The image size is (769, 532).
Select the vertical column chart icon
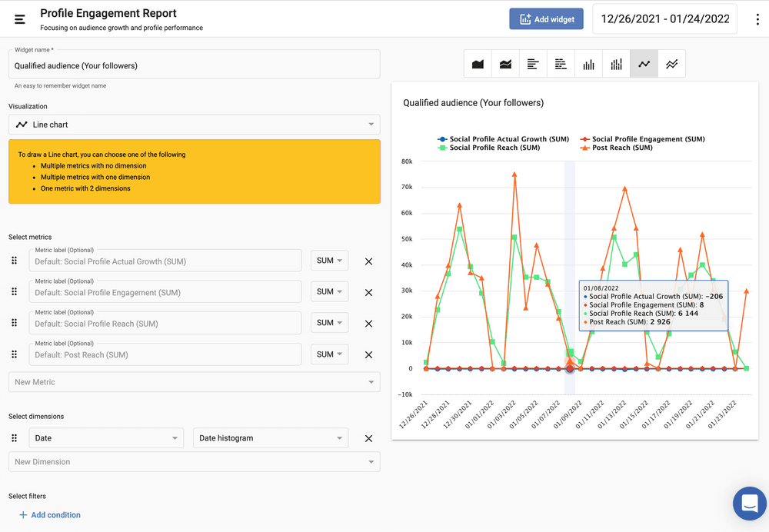click(588, 65)
